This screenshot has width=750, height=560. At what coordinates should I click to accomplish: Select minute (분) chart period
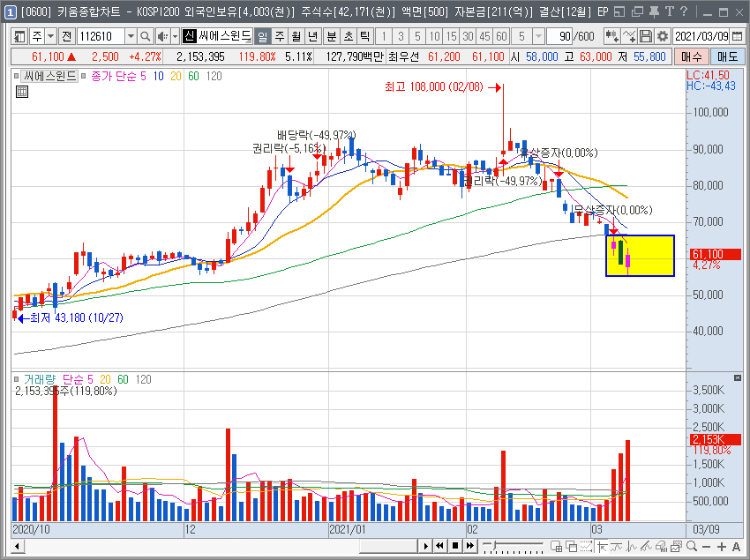[332, 36]
